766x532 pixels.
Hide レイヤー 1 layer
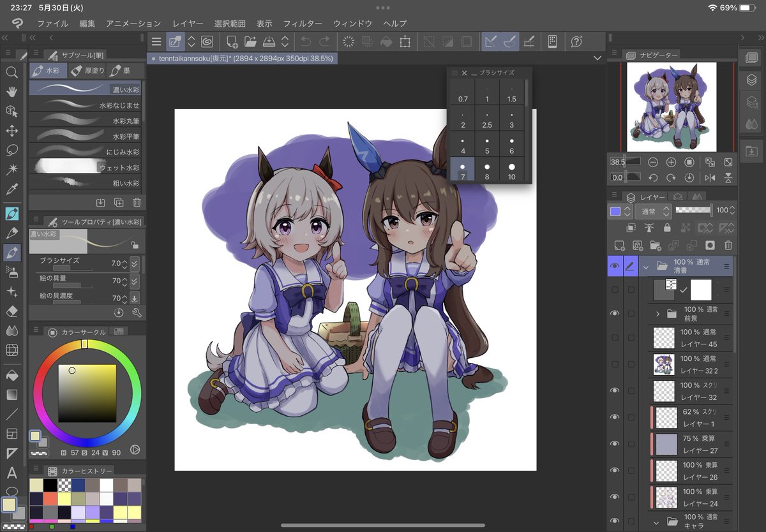(x=615, y=417)
